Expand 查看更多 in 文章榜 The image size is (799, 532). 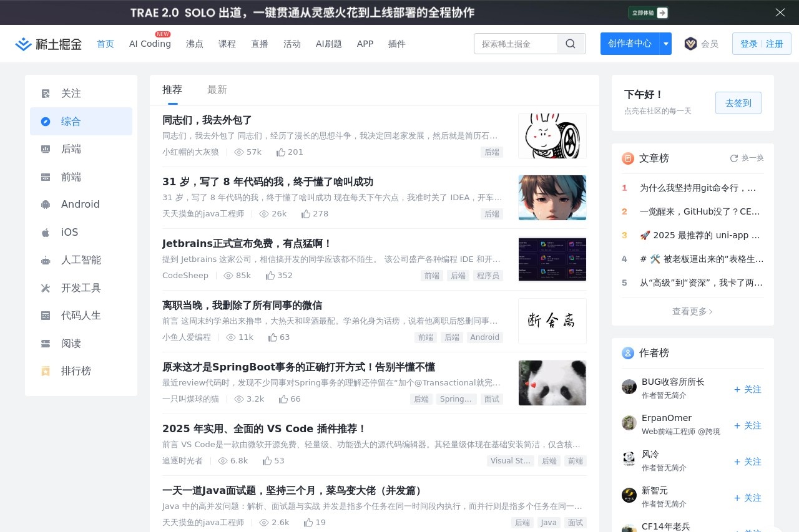point(692,312)
